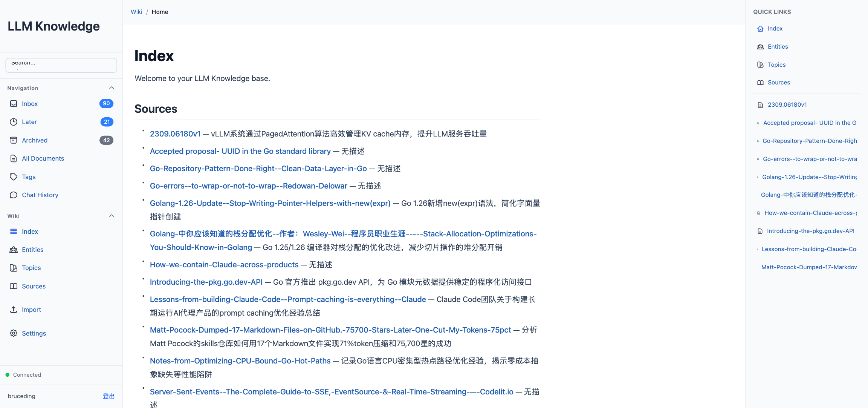Click the Archived box icon
The height and width of the screenshot is (408, 868).
[x=14, y=140]
